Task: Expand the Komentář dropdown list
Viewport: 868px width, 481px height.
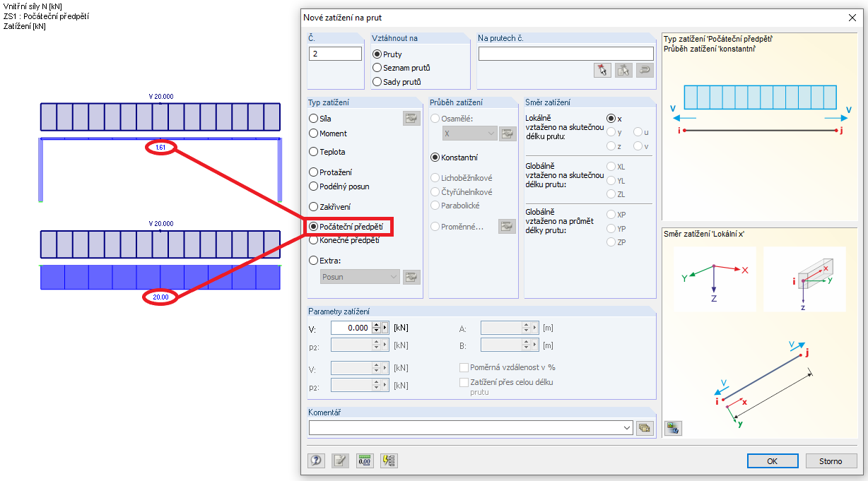Action: (627, 427)
